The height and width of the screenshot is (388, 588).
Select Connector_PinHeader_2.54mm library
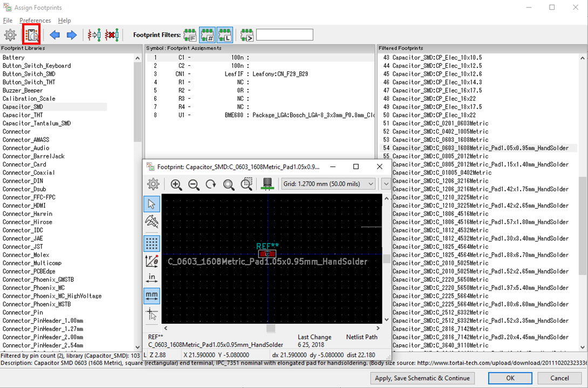43,345
